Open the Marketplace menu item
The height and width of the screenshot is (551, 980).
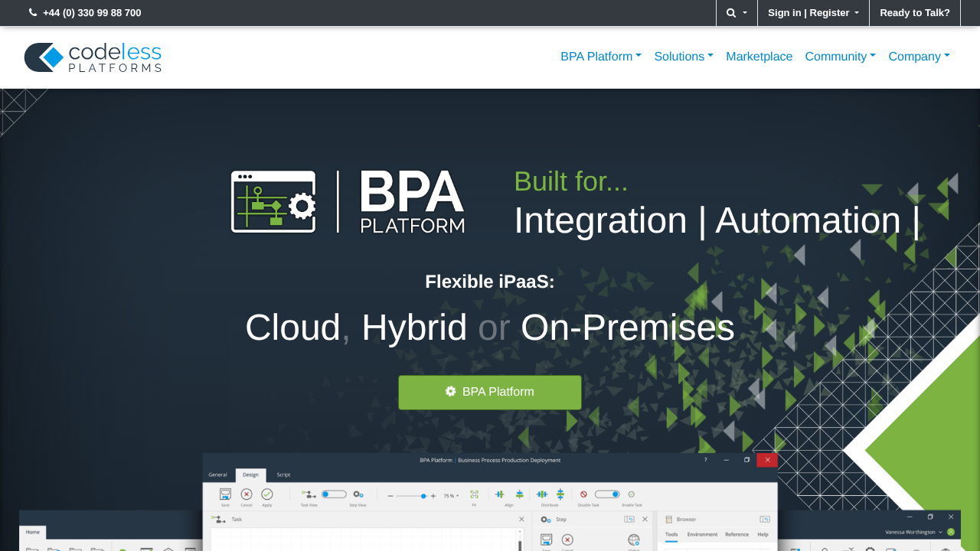point(759,57)
